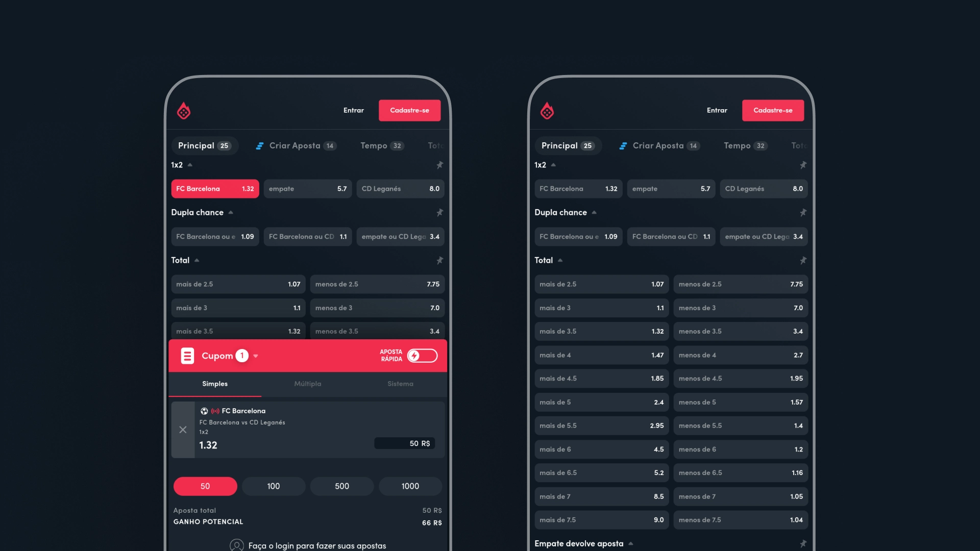Click the Criar Aposta soccer ball icon

[259, 145]
